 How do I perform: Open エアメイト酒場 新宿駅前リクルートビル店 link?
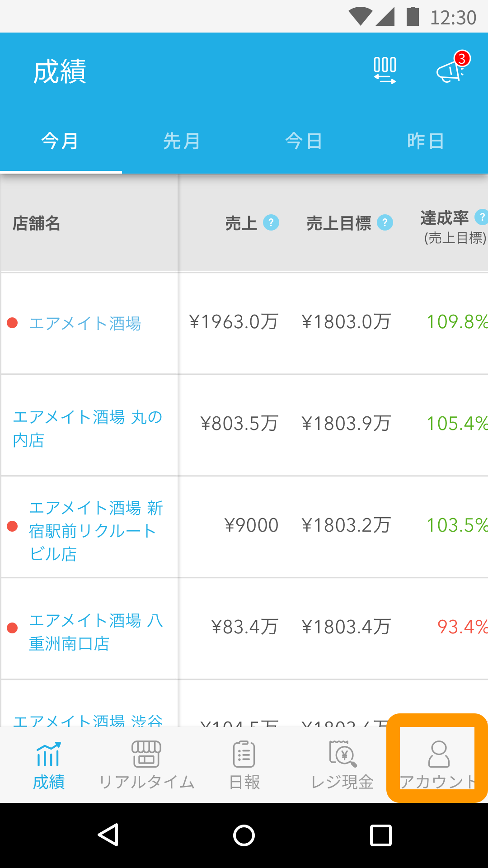96,531
